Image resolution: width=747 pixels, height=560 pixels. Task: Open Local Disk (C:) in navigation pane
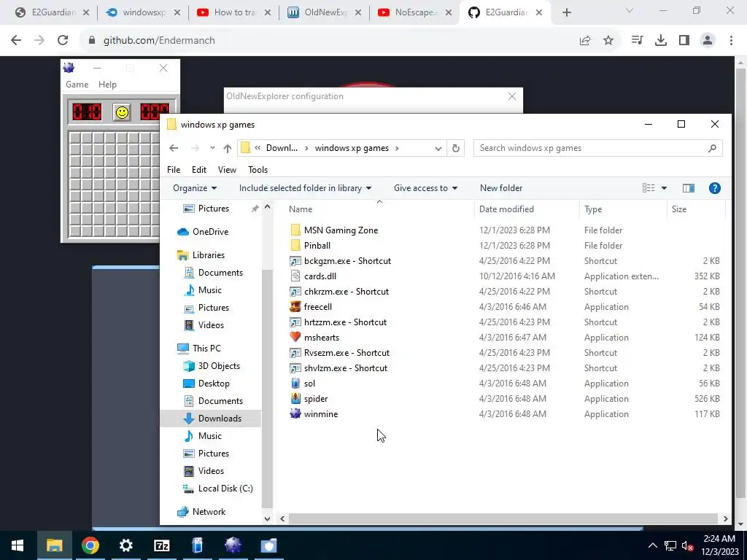[225, 488]
